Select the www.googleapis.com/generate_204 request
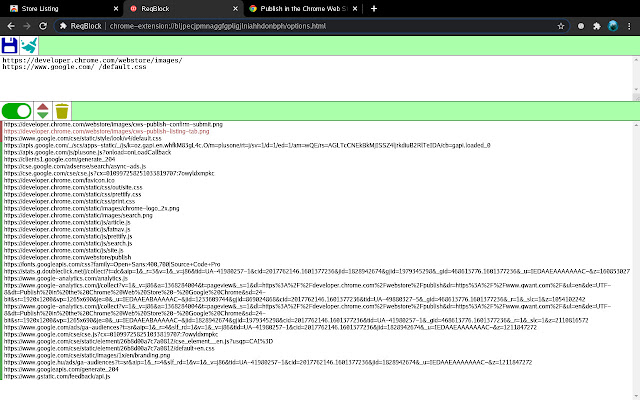640x400 pixels. pyautogui.click(x=61, y=369)
